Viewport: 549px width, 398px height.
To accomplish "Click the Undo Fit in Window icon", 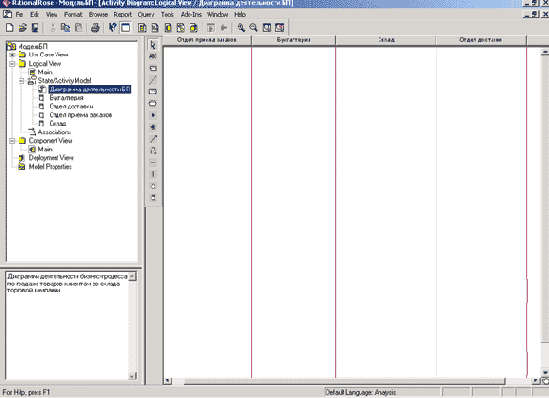I will point(280,28).
